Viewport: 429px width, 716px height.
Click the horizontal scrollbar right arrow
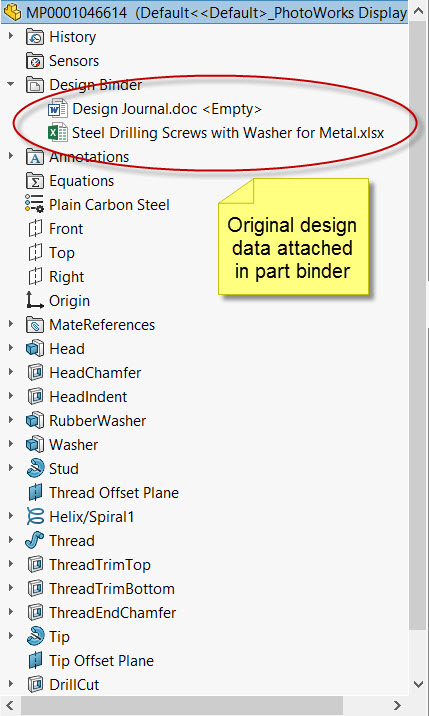click(397, 705)
